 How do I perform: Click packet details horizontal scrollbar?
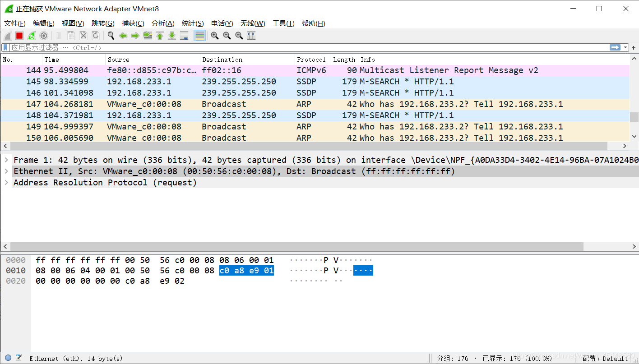coord(296,247)
